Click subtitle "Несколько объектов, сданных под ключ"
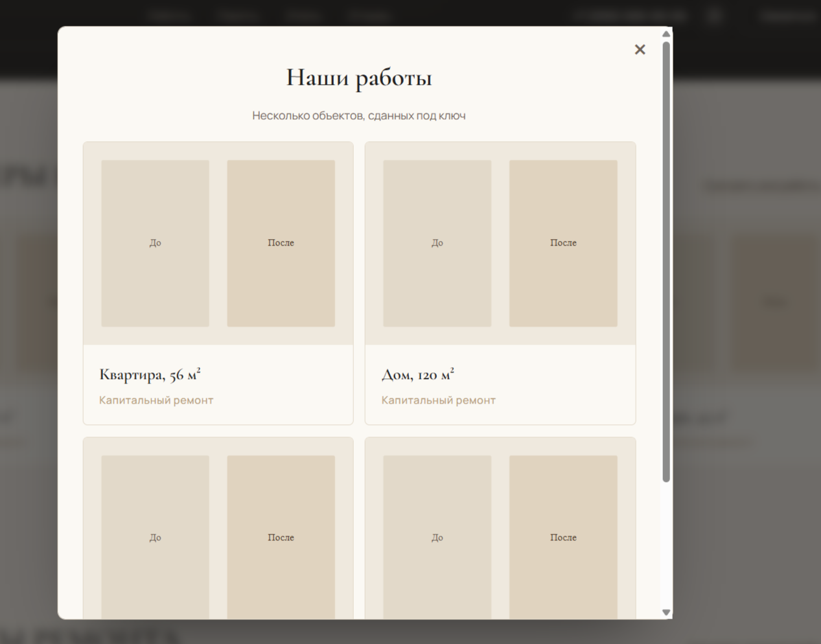 coord(359,116)
